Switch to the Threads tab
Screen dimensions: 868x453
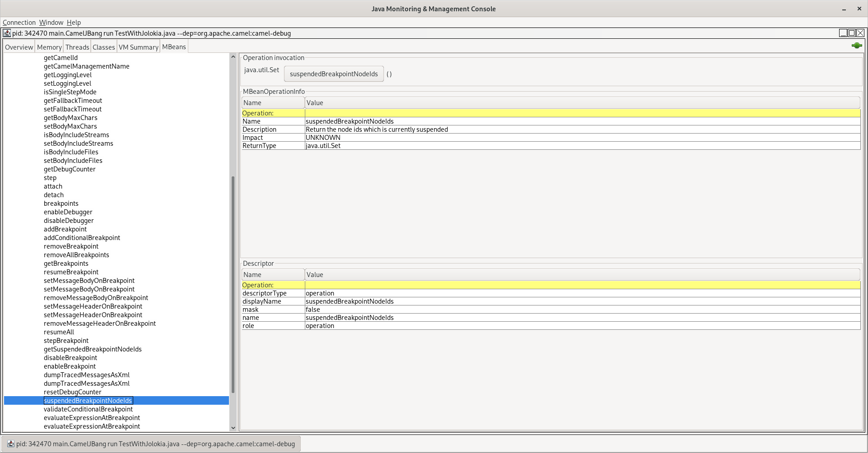coord(77,46)
